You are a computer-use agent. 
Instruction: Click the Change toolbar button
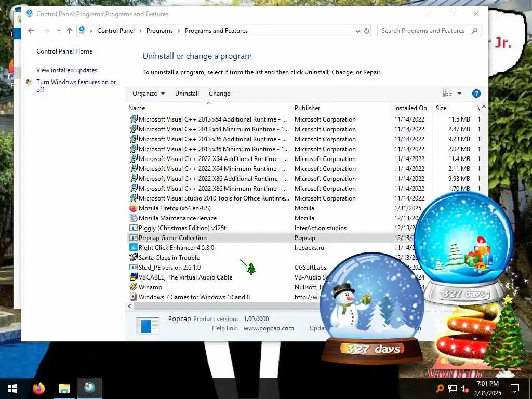[x=220, y=94]
